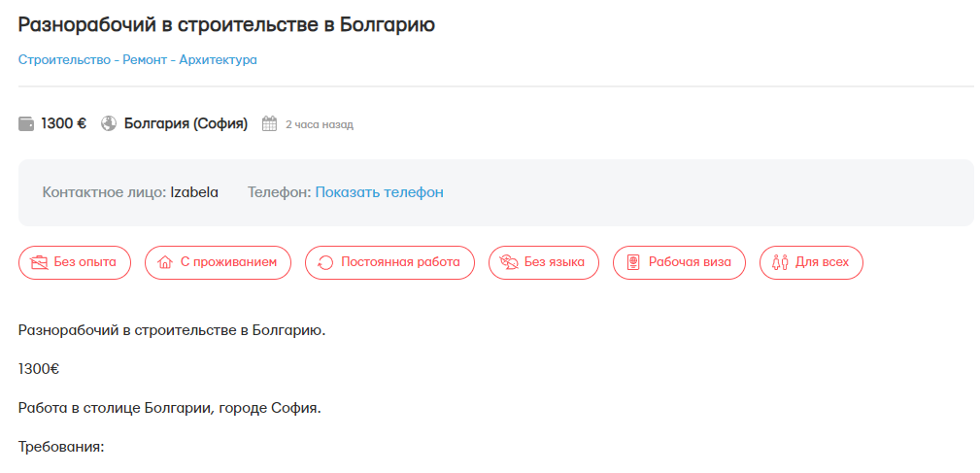Click the globe location icon
Screen dimensions: 980x473
click(x=109, y=124)
